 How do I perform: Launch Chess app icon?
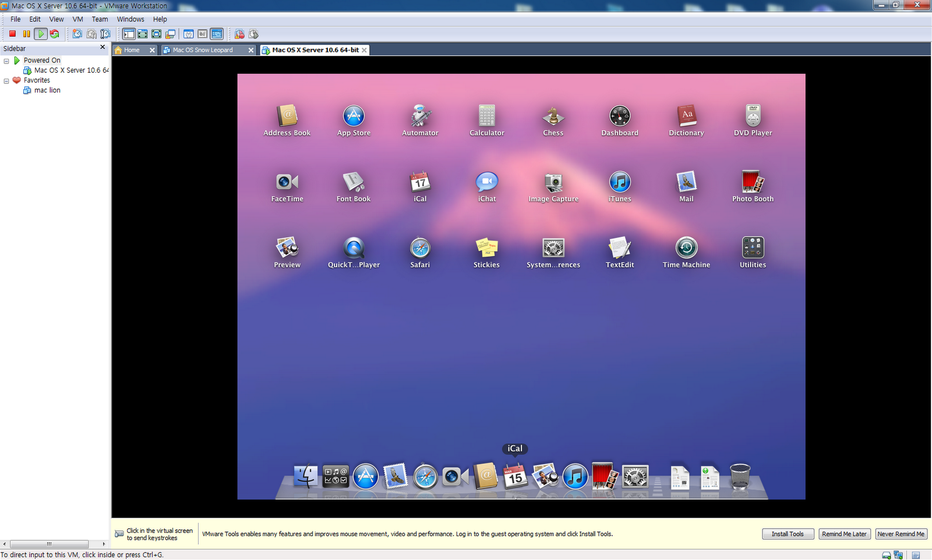[553, 120]
